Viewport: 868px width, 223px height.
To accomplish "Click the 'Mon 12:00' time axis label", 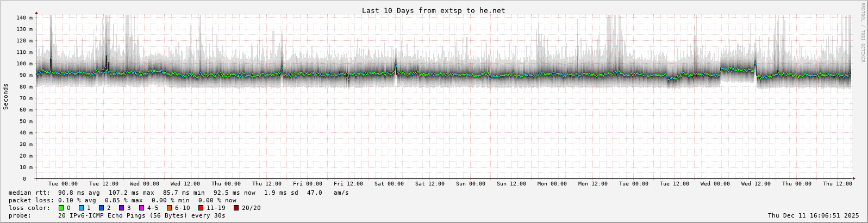I will pos(592,184).
